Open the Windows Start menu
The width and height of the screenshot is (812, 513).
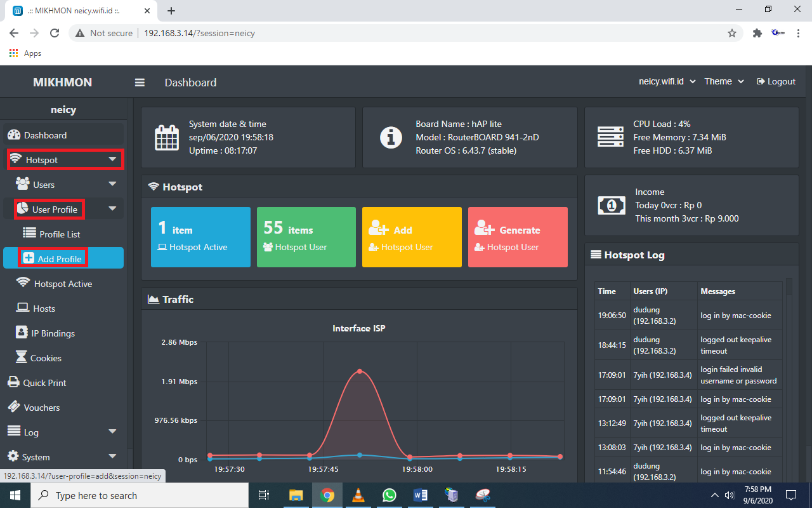15,495
